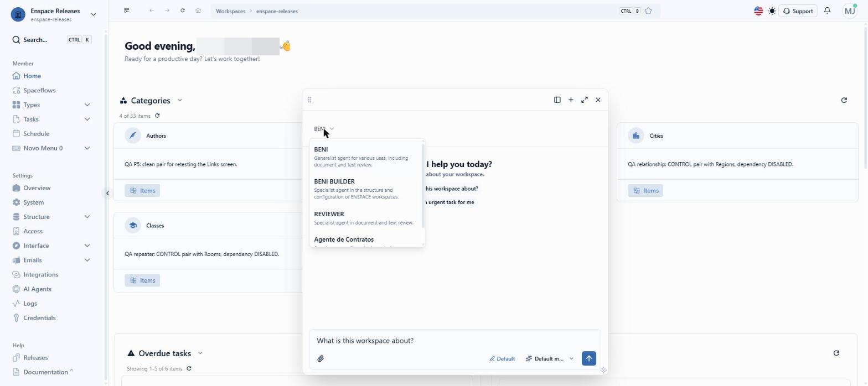Click the Authors feather icon
Viewport: 868px width, 386px height.
click(x=133, y=135)
